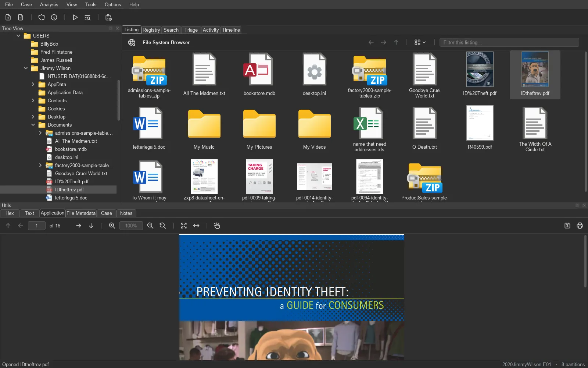Open the File Metadata tab
588x368 pixels.
81,213
